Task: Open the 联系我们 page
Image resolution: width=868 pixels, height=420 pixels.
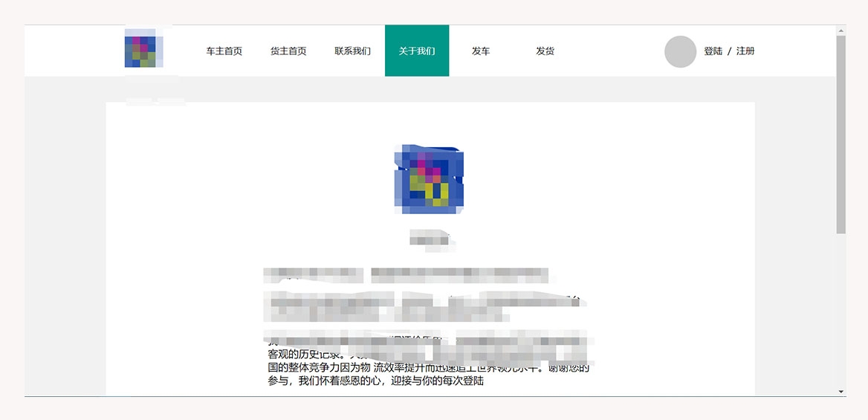Action: pyautogui.click(x=352, y=51)
